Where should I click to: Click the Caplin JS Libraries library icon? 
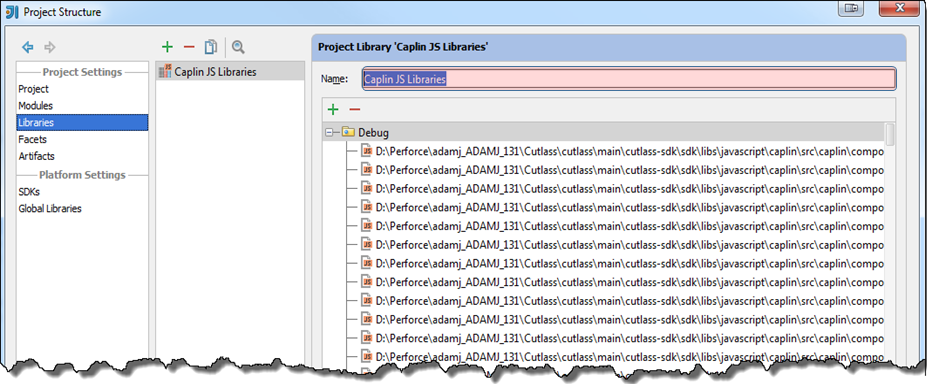pyautogui.click(x=166, y=71)
